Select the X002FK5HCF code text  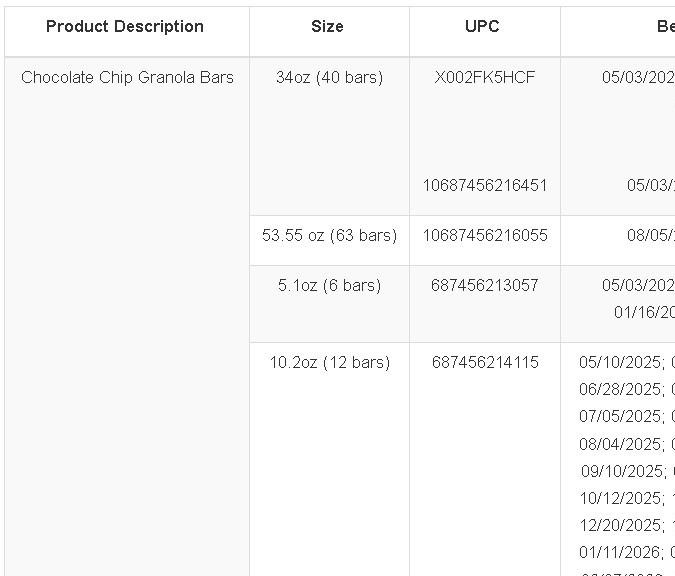coord(485,78)
